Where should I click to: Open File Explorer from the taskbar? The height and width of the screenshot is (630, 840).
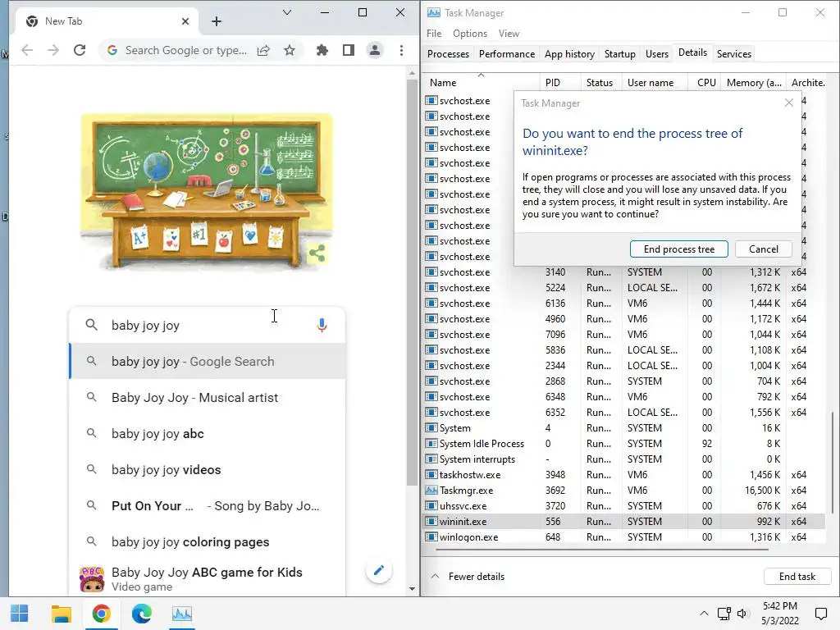click(61, 614)
